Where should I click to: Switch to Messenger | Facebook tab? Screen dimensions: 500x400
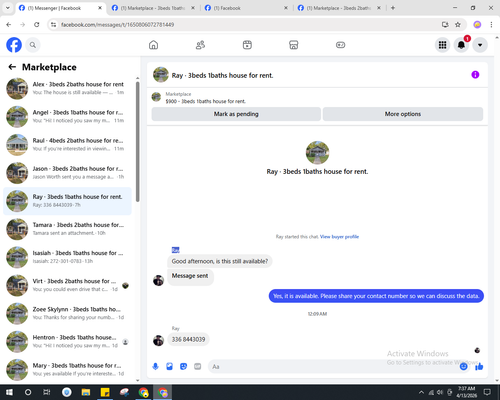point(60,8)
